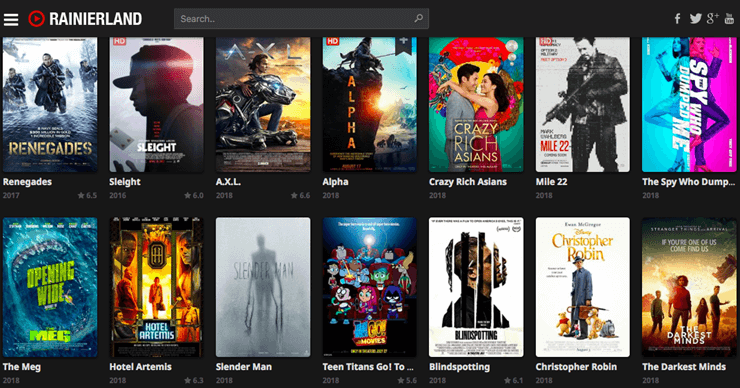Click the Rainierland play logo

(36, 19)
